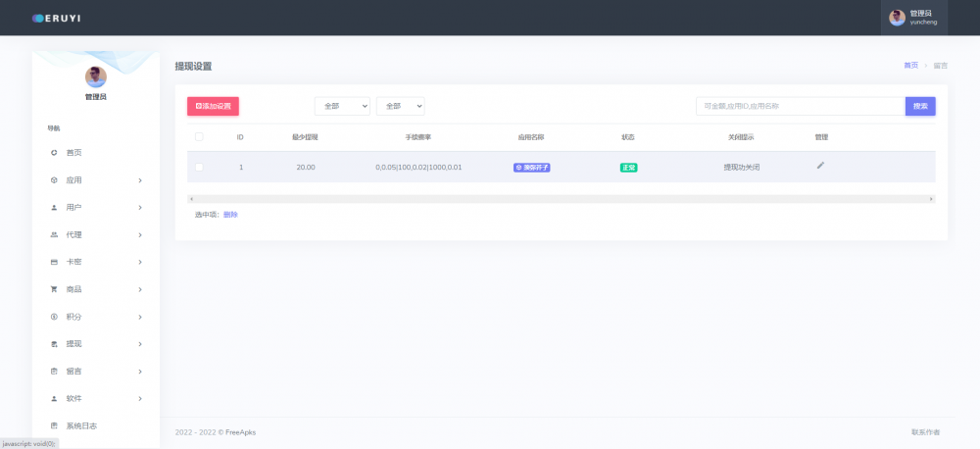Viewport: 980px width, 449px height.
Task: Click the admin avatar in top-right header
Action: pos(897,18)
